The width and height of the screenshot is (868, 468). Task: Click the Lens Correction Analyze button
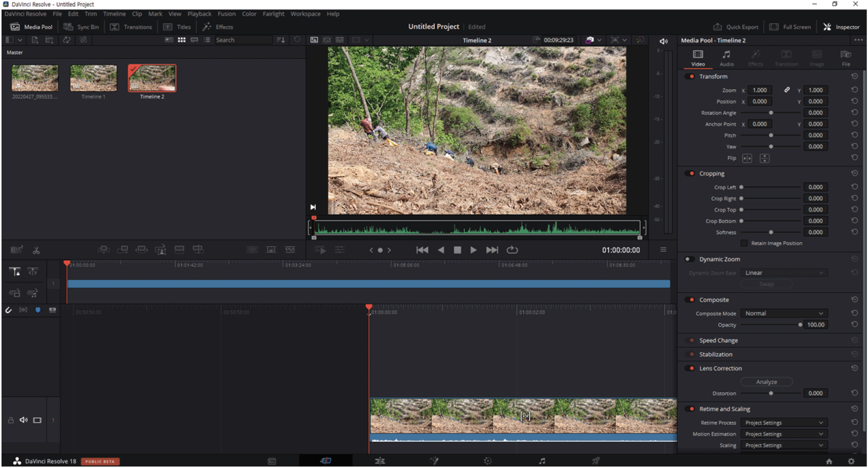coord(767,382)
